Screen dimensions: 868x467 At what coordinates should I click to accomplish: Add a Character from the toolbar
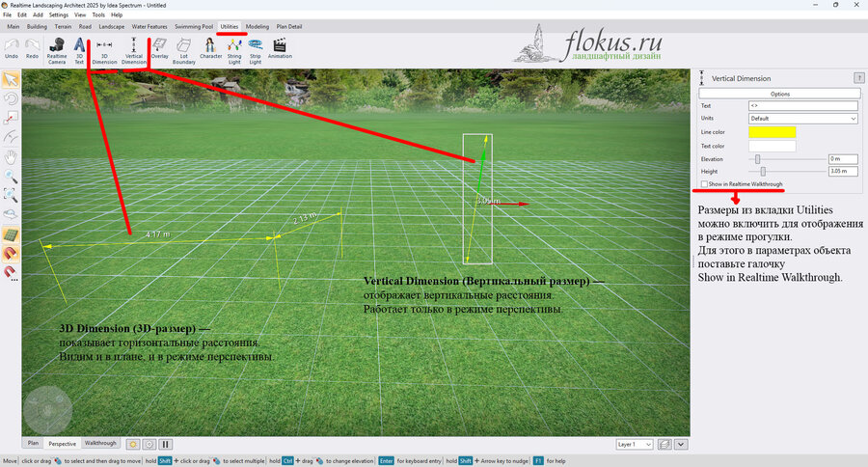click(x=210, y=48)
